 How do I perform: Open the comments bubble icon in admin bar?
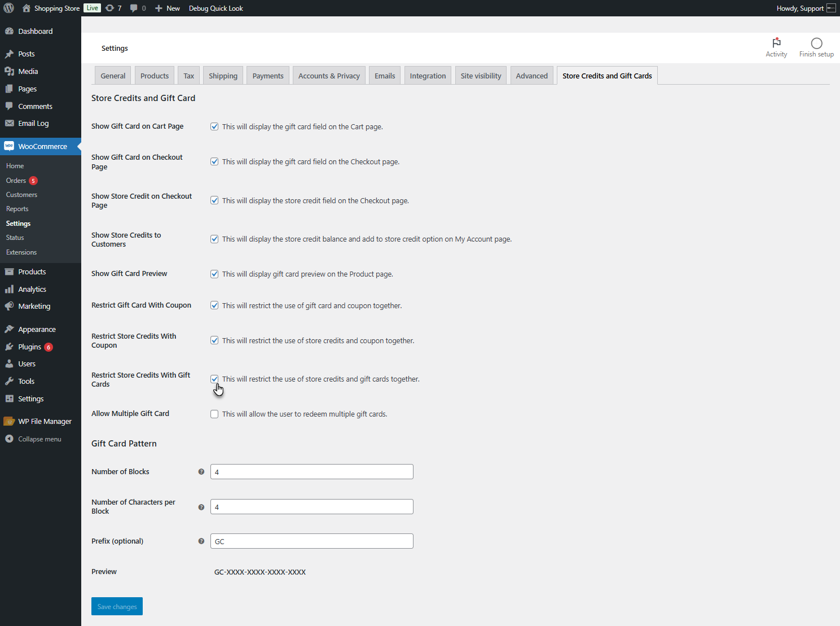pyautogui.click(x=134, y=8)
